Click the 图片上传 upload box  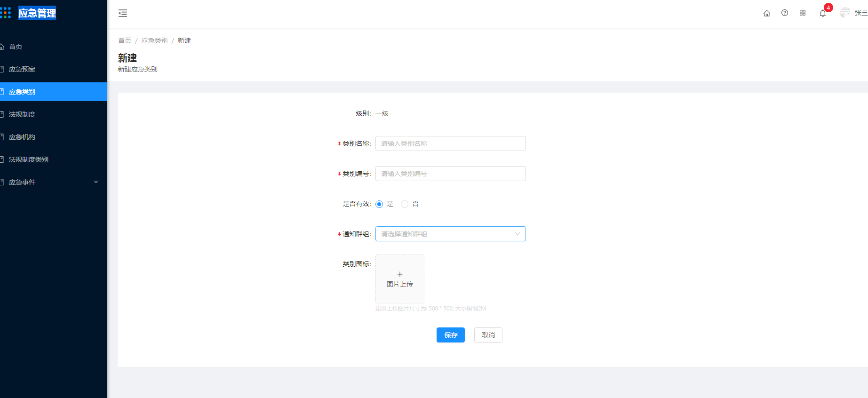click(400, 279)
